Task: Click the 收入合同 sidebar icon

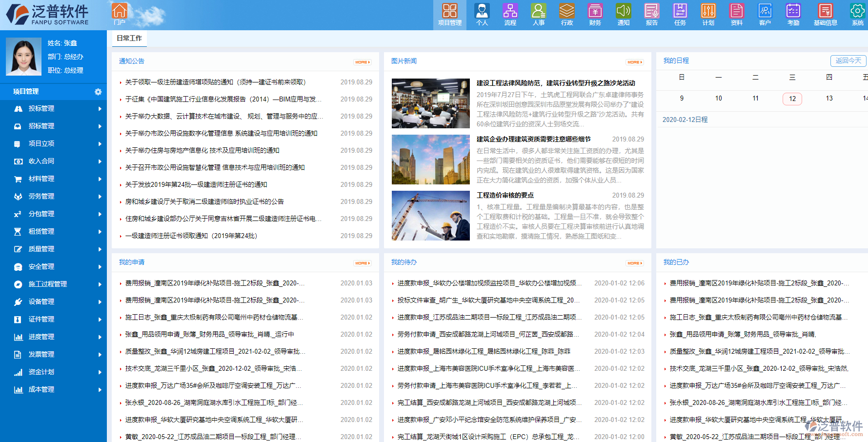Action: tap(18, 161)
